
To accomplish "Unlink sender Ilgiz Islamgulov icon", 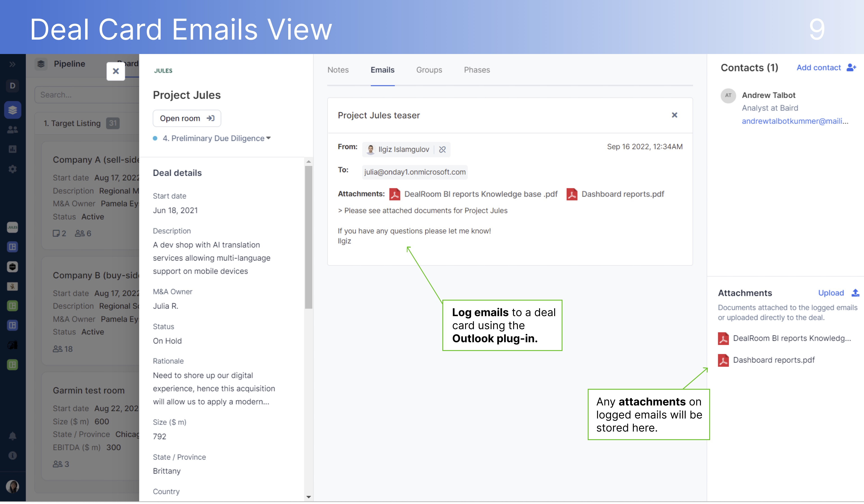I will pos(442,149).
